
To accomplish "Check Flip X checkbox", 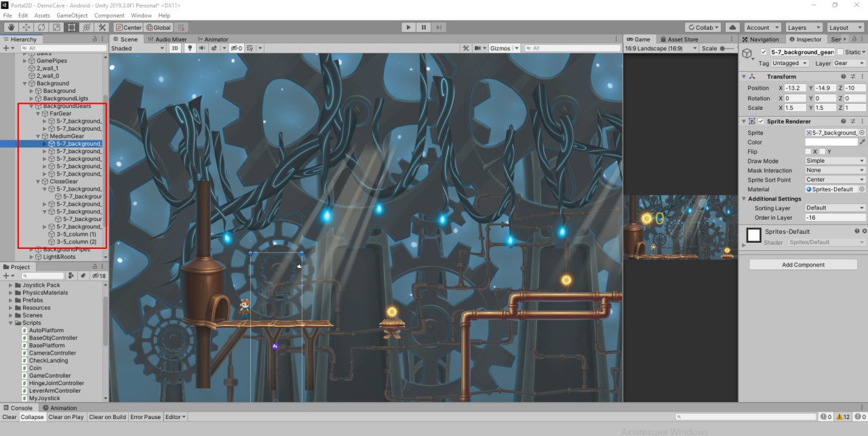I will click(x=809, y=151).
